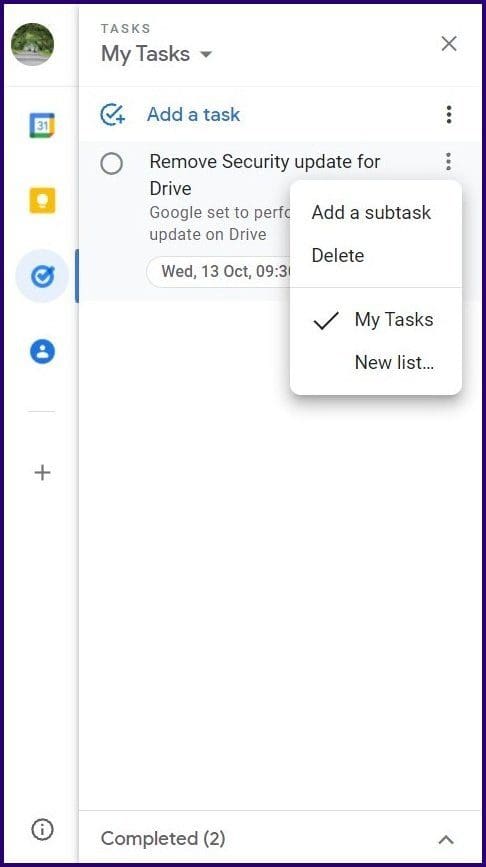486x867 pixels.
Task: Click the add task checkmark-plus icon
Action: pos(112,115)
